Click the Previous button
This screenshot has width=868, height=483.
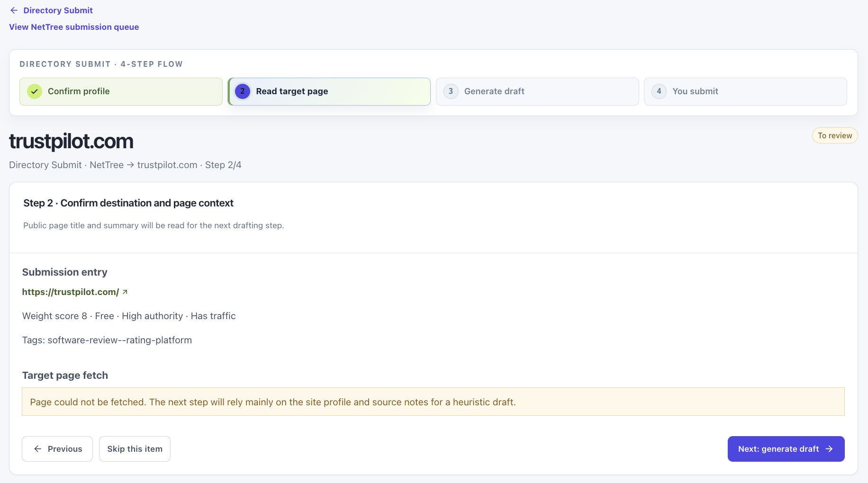click(x=57, y=449)
